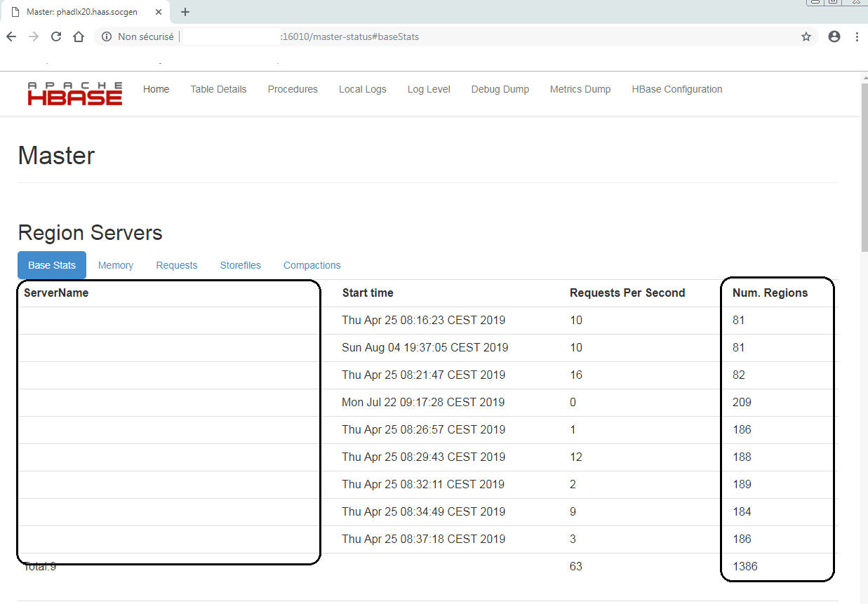Click inside the address bar

(351, 36)
